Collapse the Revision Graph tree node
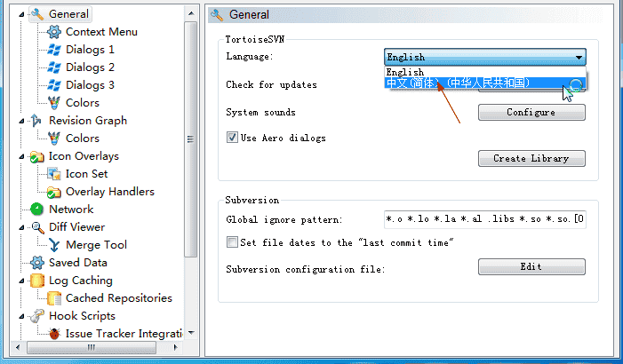The image size is (623, 364). tap(21, 121)
